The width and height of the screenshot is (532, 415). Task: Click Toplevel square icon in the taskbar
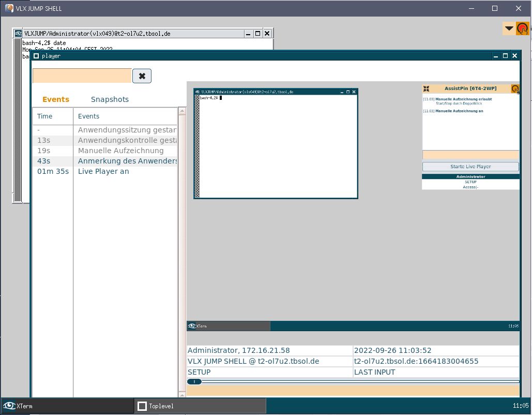pos(142,406)
